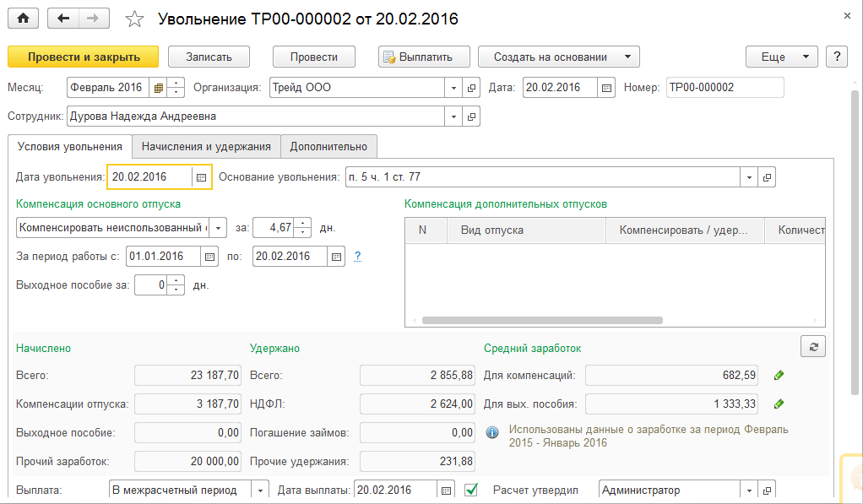Image resolution: width=863 pixels, height=504 pixels.
Task: Add document to favorites star
Action: tap(134, 19)
